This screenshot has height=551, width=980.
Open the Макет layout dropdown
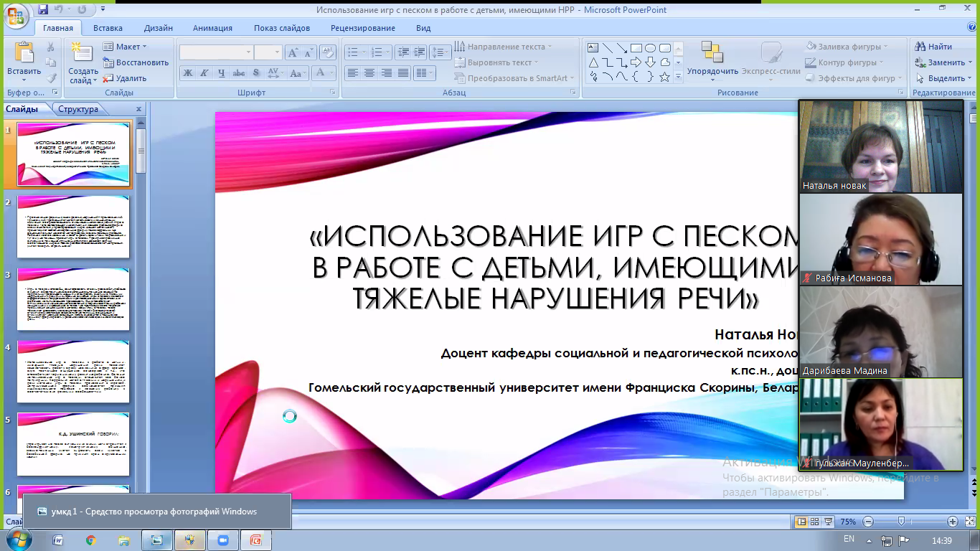click(x=125, y=47)
